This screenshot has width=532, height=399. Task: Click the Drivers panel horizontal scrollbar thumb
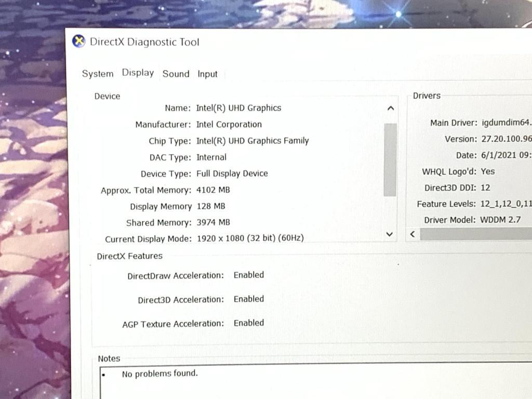click(476, 234)
